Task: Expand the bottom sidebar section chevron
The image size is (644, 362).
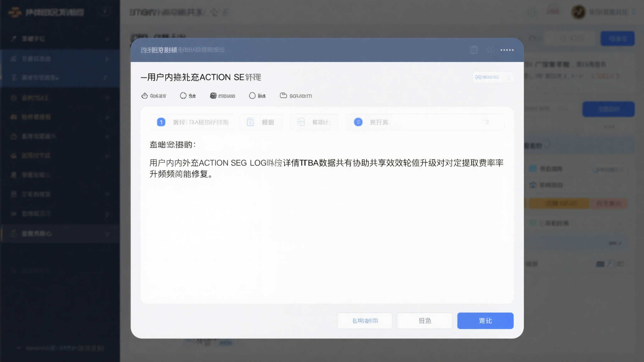Action: 107,233
